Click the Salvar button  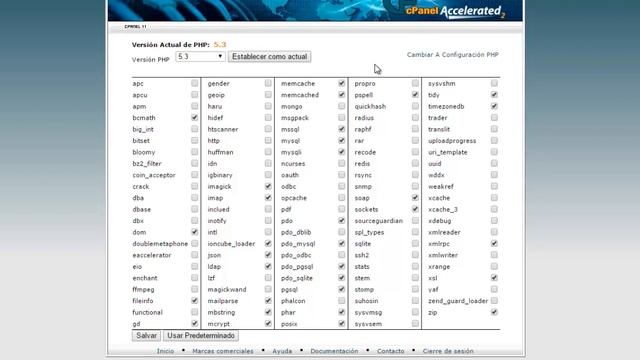146,336
